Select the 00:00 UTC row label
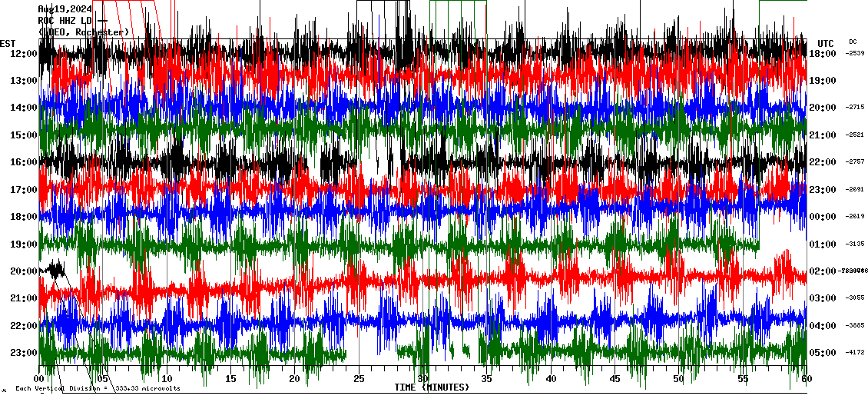The image size is (868, 399). point(822,217)
